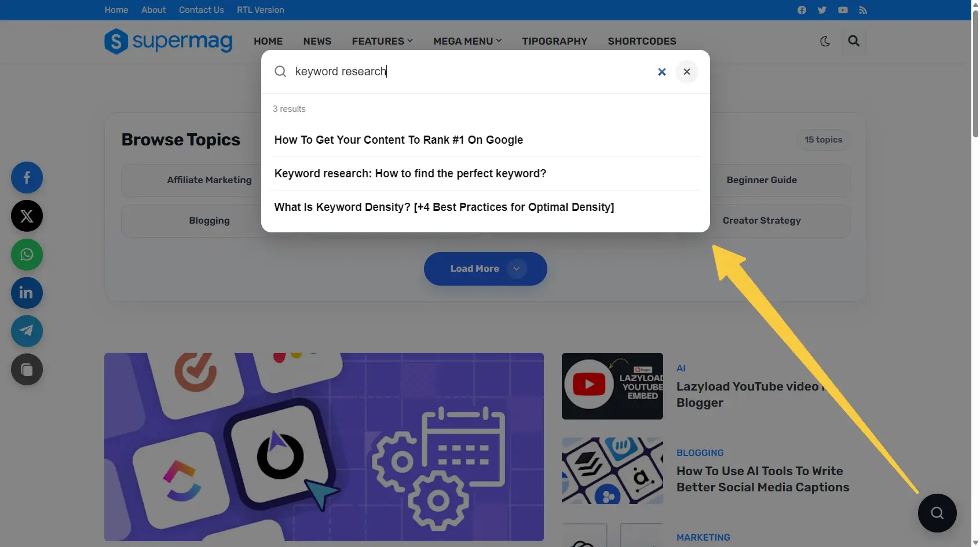
Task: Open RSS feed icon in top bar
Action: pyautogui.click(x=863, y=10)
